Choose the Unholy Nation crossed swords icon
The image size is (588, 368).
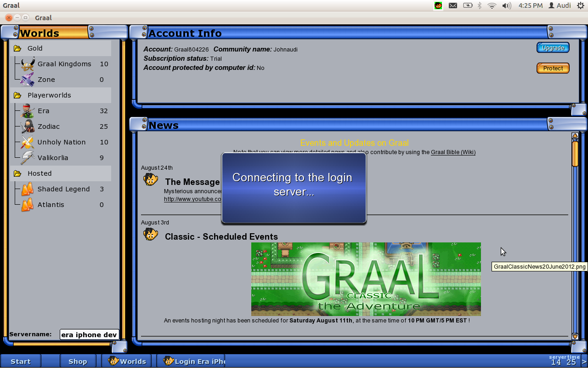pyautogui.click(x=28, y=142)
